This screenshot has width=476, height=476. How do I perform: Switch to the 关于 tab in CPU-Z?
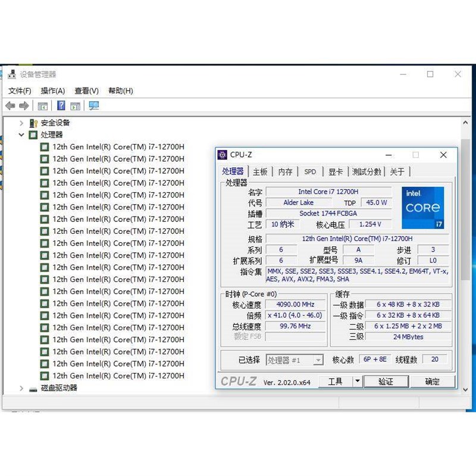(397, 172)
